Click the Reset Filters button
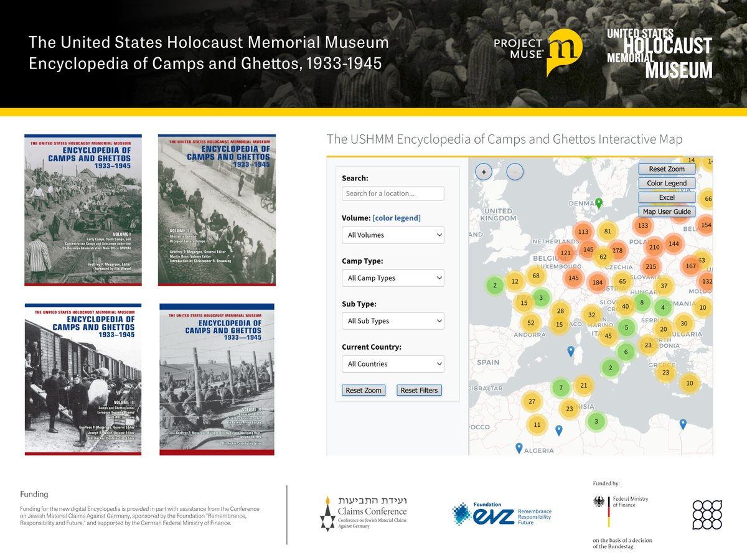This screenshot has height=560, width=747. [419, 390]
